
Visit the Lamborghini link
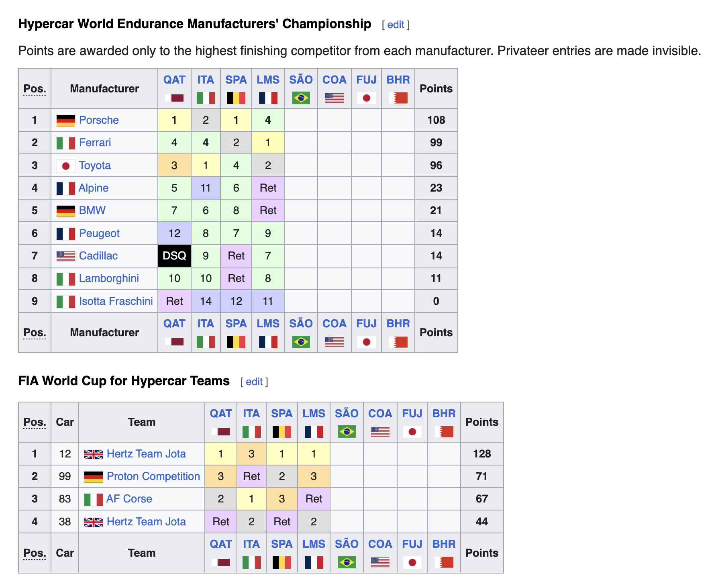[109, 278]
